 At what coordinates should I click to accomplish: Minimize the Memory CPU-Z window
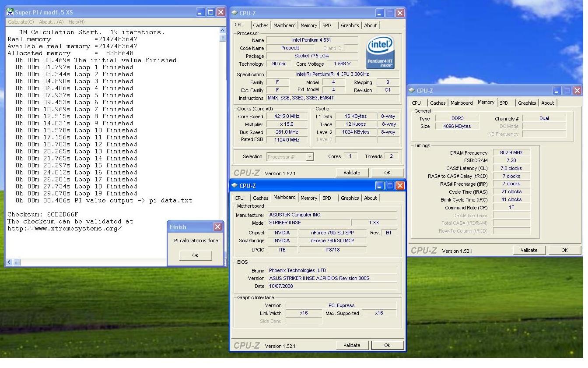[557, 91]
